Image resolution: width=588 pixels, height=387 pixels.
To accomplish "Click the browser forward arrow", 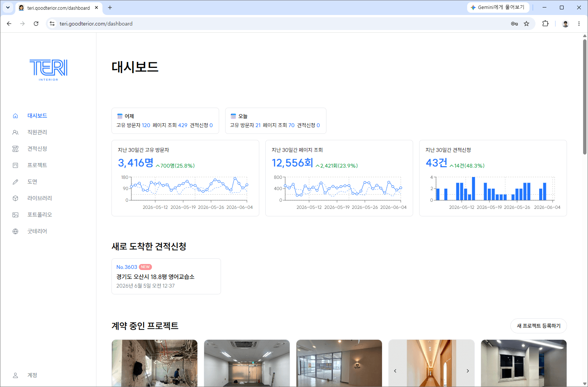I will click(23, 24).
